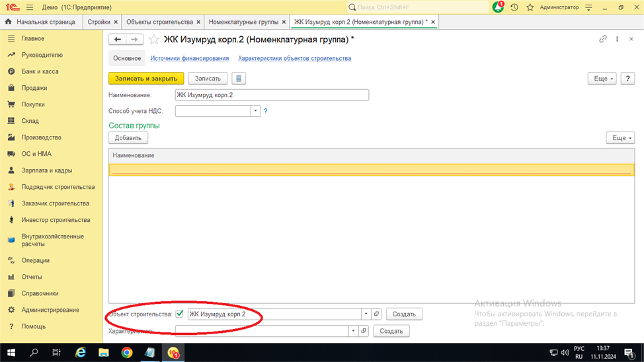Open the Еще menu above the table

pyautogui.click(x=620, y=138)
